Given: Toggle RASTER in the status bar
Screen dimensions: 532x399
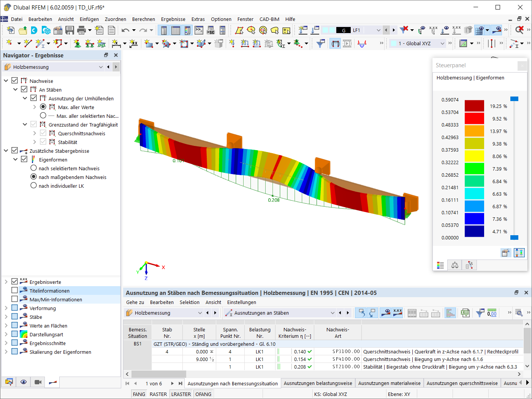Looking at the screenshot, I should click(x=158, y=394).
